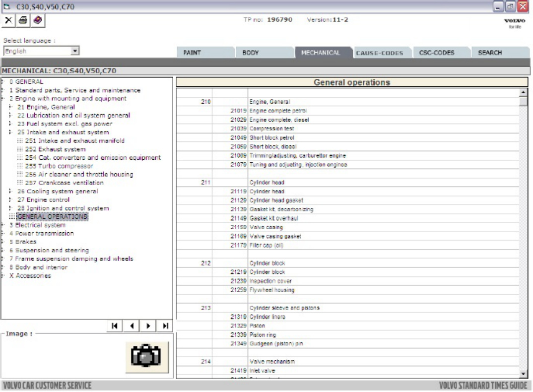Click row 'Cylinder head gasket'
Image resolution: width=533 pixels, height=392 pixels.
(x=348, y=200)
